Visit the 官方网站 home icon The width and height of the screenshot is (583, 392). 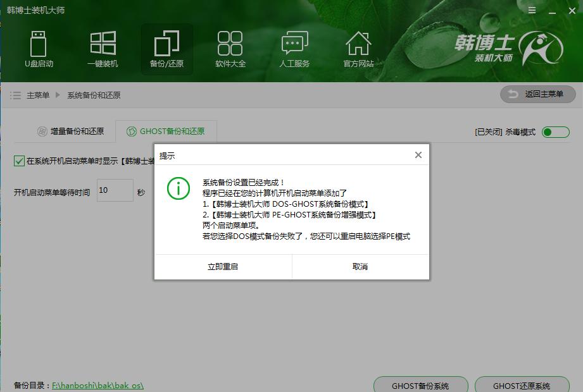click(x=358, y=49)
